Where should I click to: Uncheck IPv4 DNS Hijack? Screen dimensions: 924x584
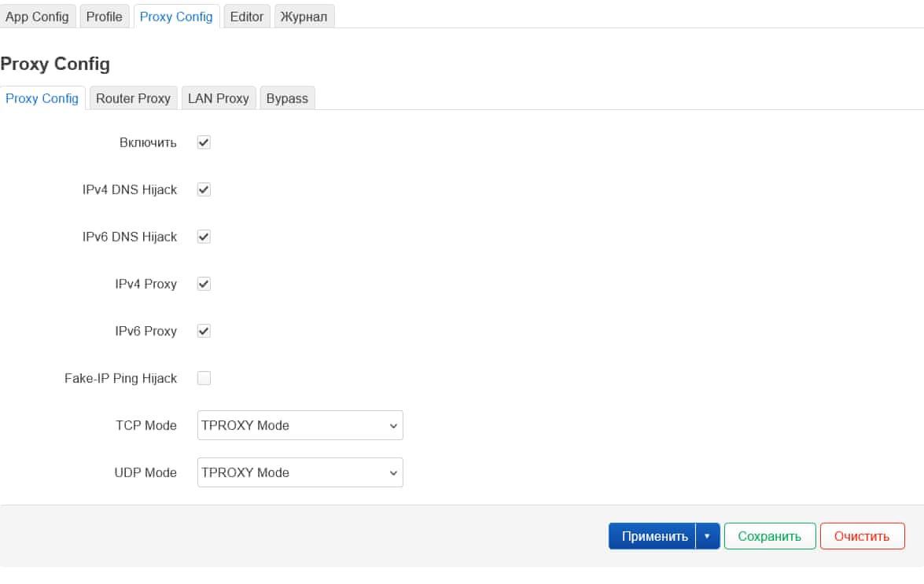204,189
